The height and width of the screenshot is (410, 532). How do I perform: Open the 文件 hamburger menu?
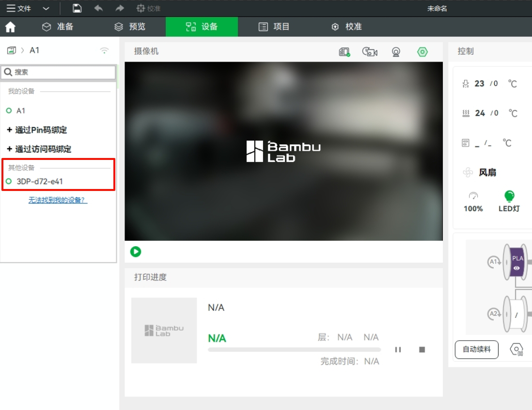[x=19, y=8]
